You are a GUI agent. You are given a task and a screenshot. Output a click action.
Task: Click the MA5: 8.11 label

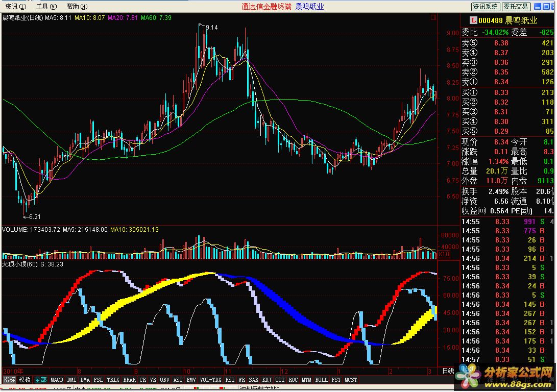pos(58,17)
